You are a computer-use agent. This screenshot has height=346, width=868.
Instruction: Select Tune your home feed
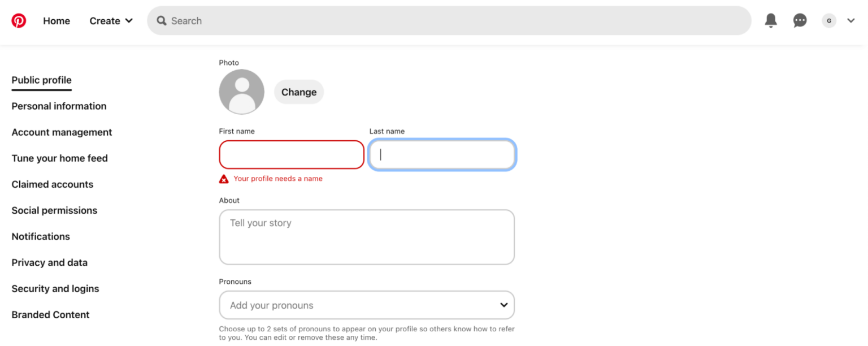click(x=59, y=158)
